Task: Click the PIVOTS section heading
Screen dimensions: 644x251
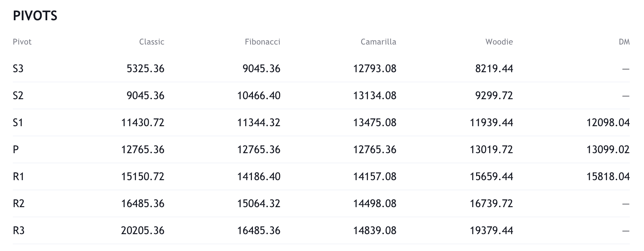Action: 35,16
